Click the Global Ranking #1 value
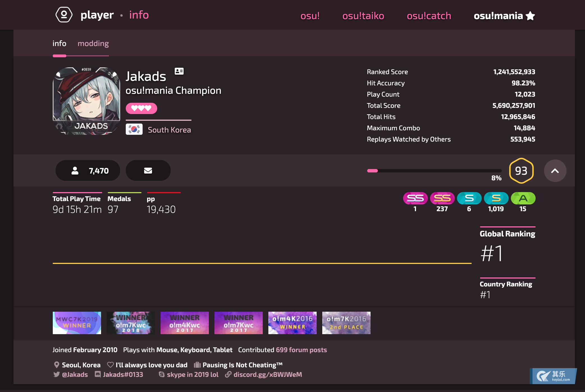585x392 pixels. pyautogui.click(x=492, y=253)
